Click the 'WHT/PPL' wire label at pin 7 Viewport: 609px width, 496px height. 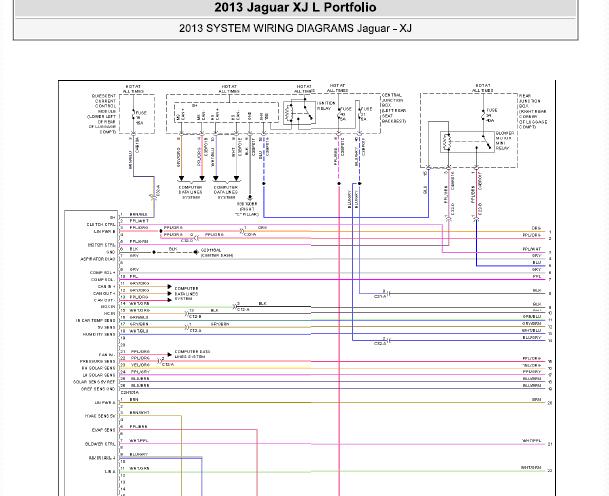point(139,441)
